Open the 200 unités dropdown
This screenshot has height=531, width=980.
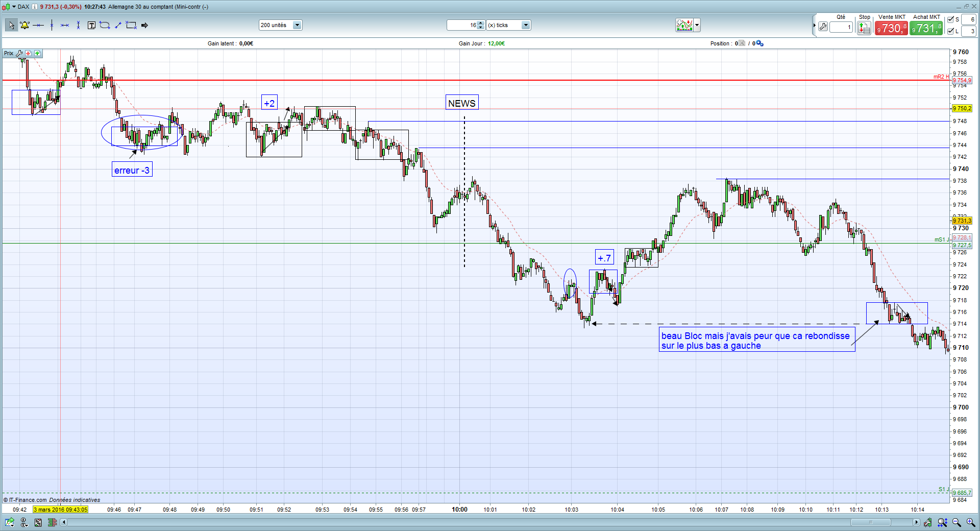click(x=281, y=25)
